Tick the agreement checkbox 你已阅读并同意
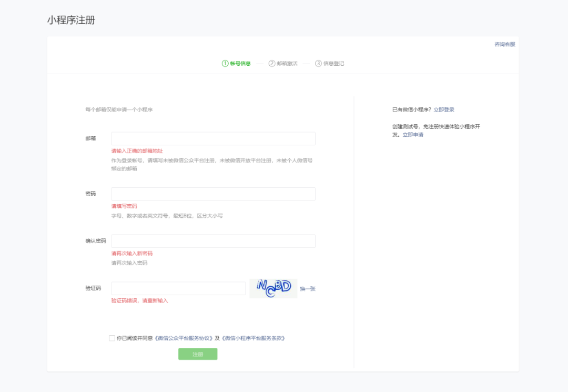This screenshot has width=568, height=392. (x=112, y=338)
